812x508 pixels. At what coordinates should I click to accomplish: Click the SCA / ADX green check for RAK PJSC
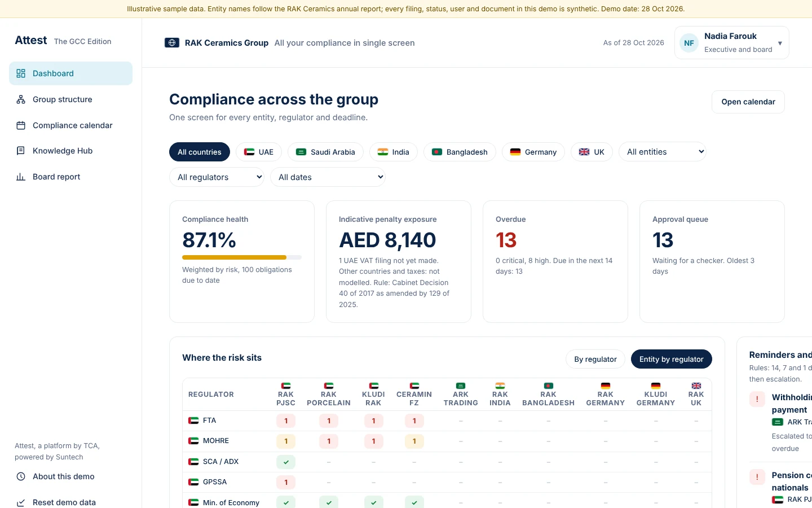[x=286, y=462]
